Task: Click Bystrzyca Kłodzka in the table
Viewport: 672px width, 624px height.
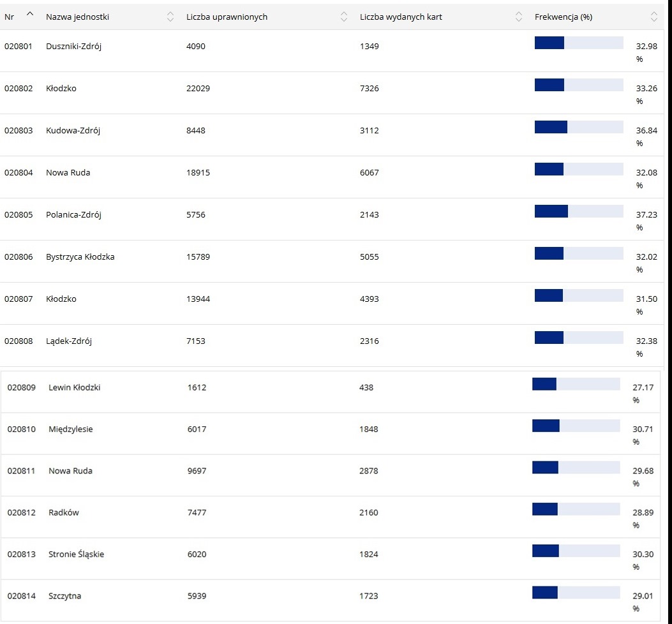Action: [x=80, y=257]
